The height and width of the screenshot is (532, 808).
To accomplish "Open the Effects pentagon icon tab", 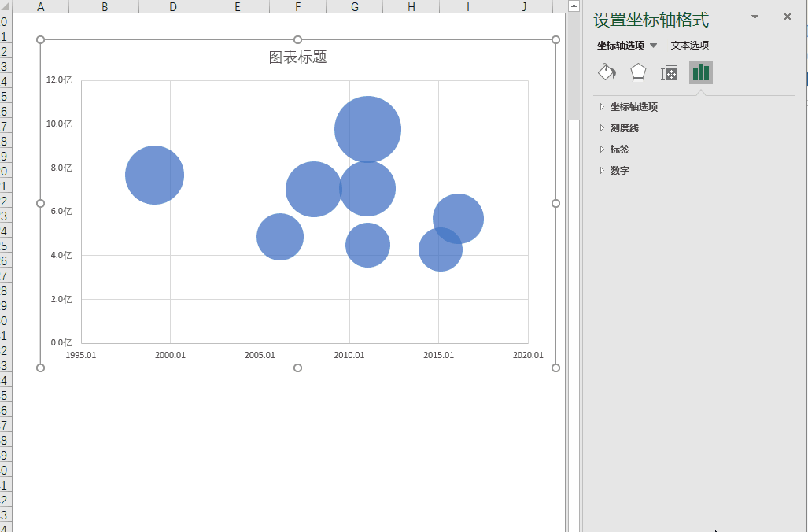I will click(x=638, y=72).
